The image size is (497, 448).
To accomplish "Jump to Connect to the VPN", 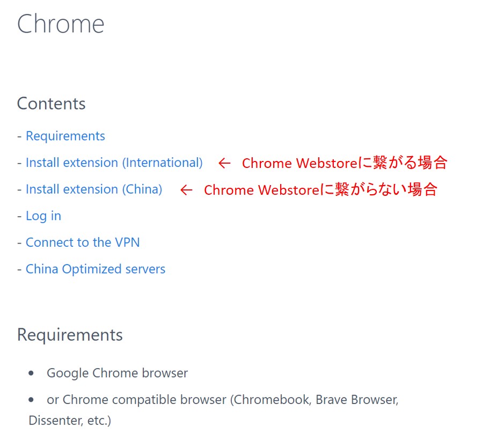I will tap(83, 243).
